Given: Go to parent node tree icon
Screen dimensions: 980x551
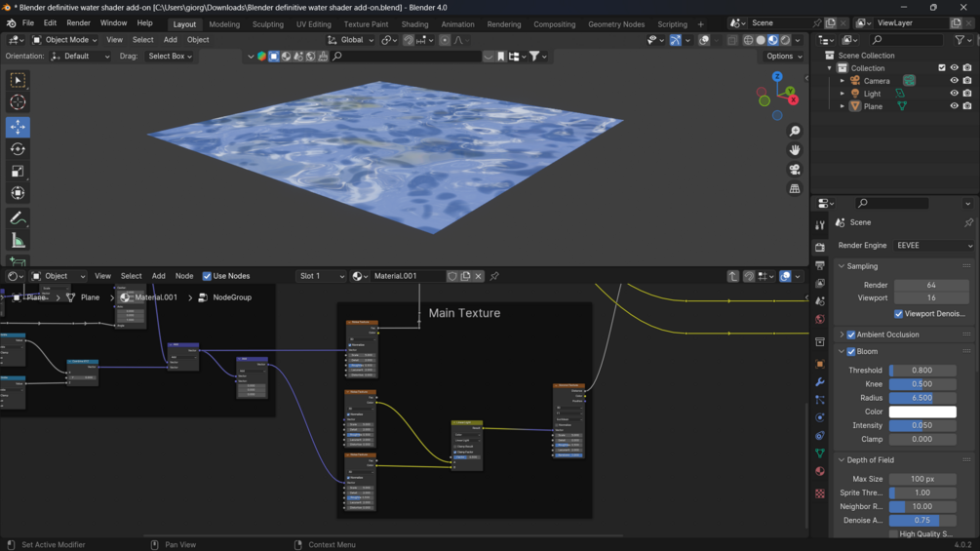Looking at the screenshot, I should pyautogui.click(x=732, y=276).
